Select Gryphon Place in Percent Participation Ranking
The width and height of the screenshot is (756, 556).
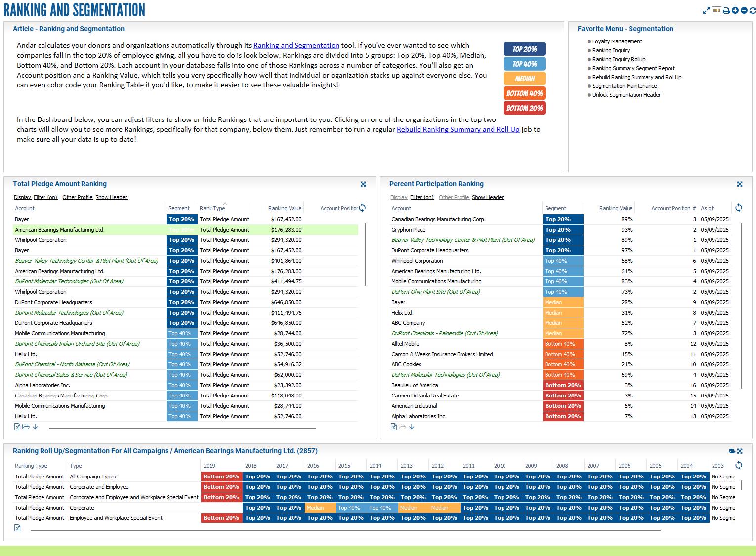coord(560,230)
